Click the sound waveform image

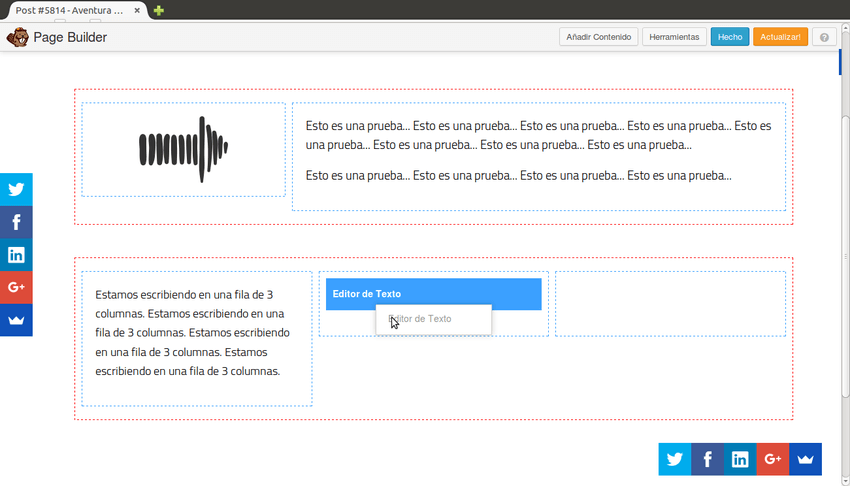point(183,149)
